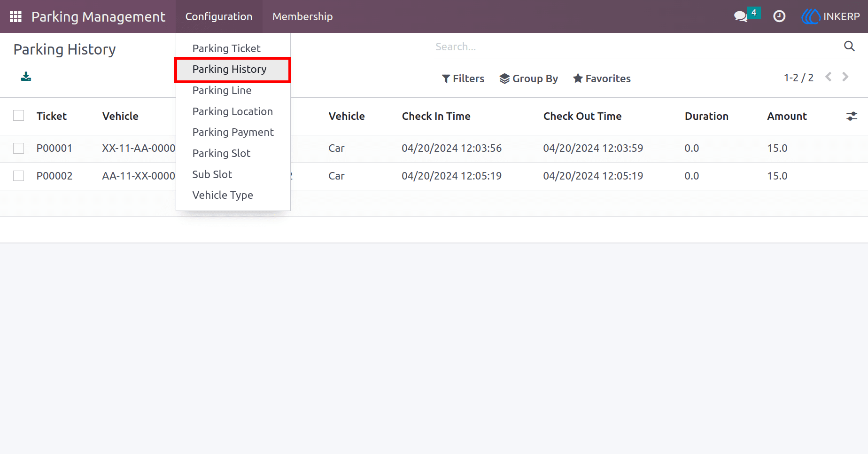868x454 pixels.
Task: Click check-in time 04/20/2024 12:03:56
Action: pos(452,149)
